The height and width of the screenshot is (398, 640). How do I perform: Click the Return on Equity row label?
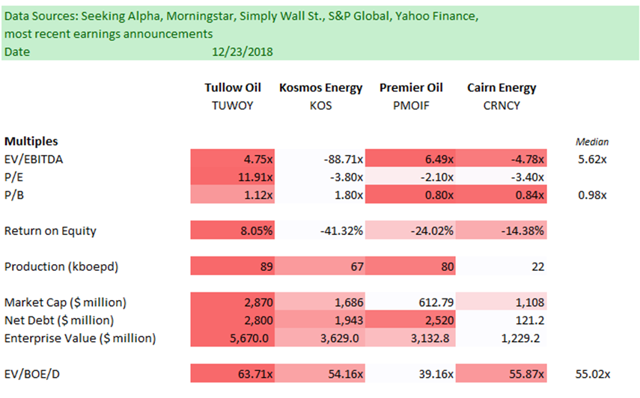tap(50, 231)
